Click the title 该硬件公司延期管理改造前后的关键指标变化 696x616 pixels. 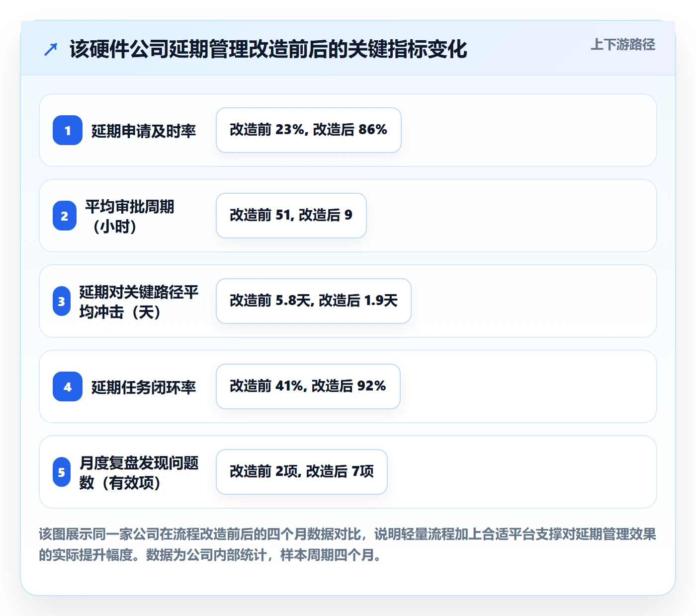click(268, 49)
